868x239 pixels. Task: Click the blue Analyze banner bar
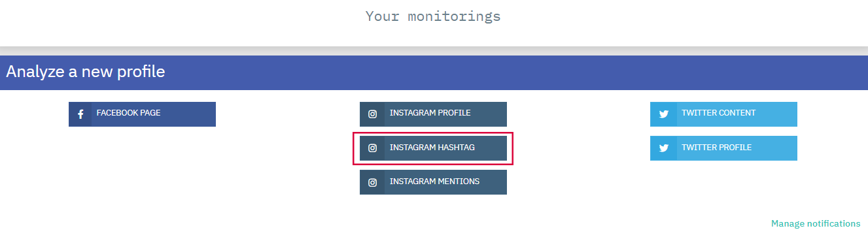[434, 72]
